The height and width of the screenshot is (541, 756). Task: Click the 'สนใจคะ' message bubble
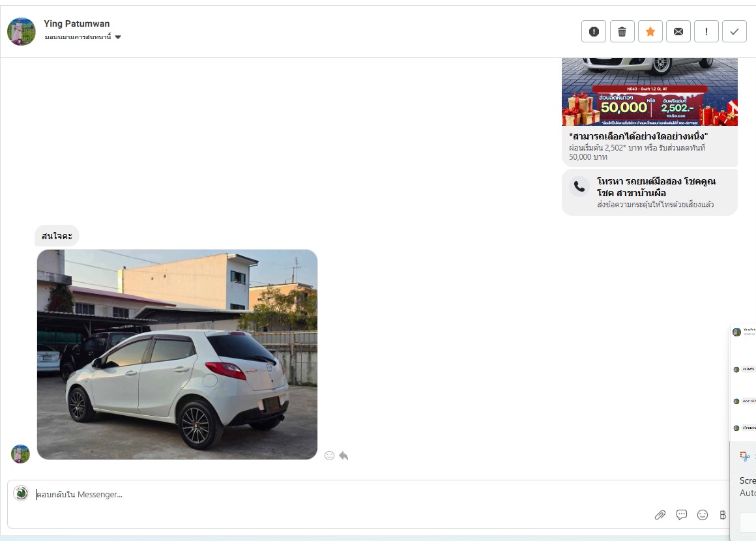pos(57,236)
